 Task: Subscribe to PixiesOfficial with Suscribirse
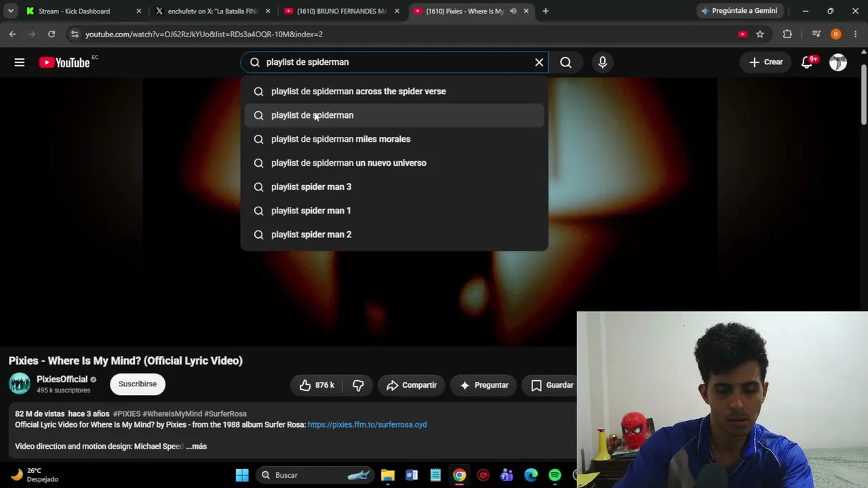click(138, 384)
